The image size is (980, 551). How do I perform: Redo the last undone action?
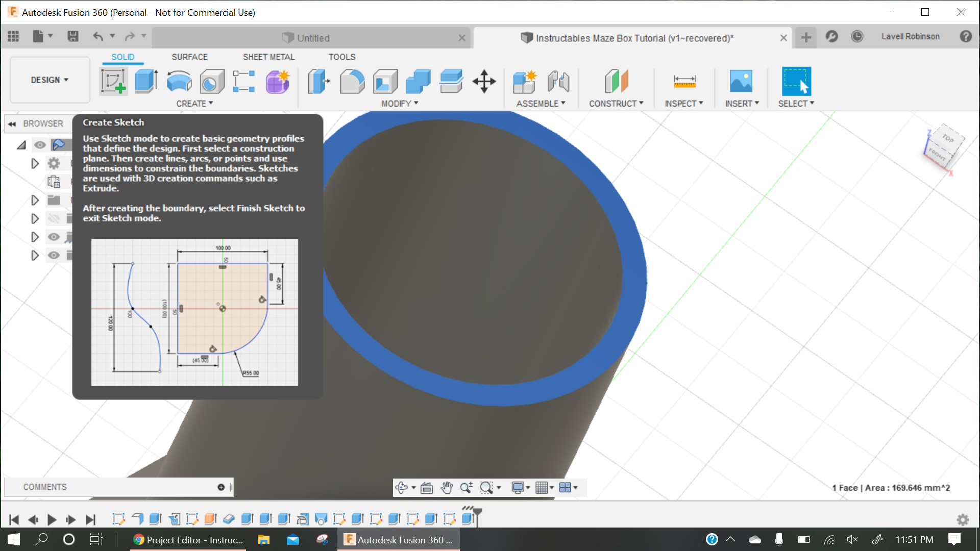pyautogui.click(x=130, y=36)
